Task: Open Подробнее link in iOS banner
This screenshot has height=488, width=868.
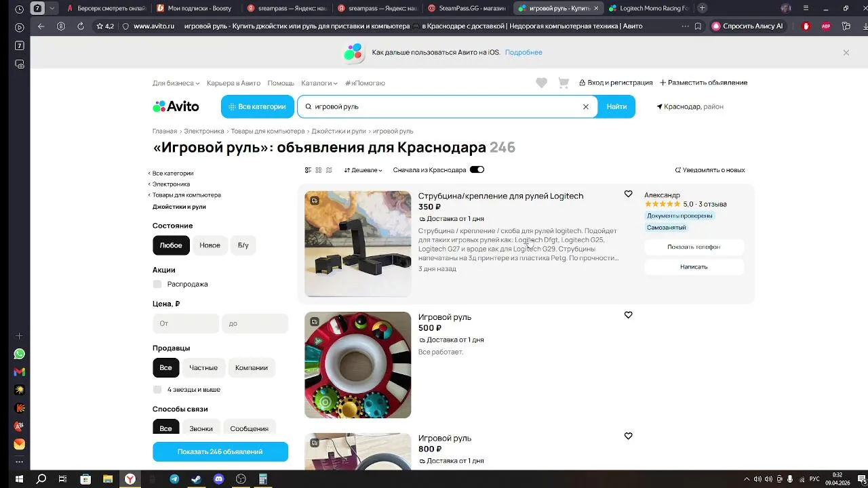Action: (x=524, y=52)
